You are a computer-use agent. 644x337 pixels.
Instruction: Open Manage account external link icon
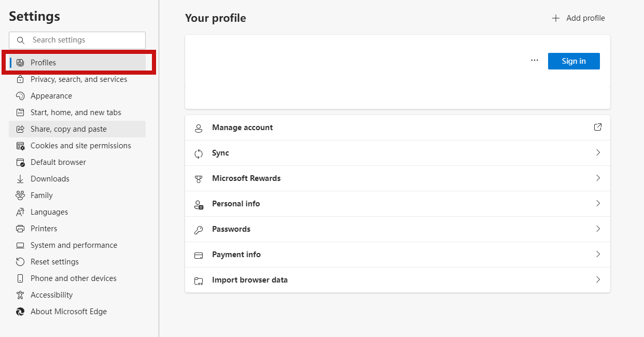(598, 127)
